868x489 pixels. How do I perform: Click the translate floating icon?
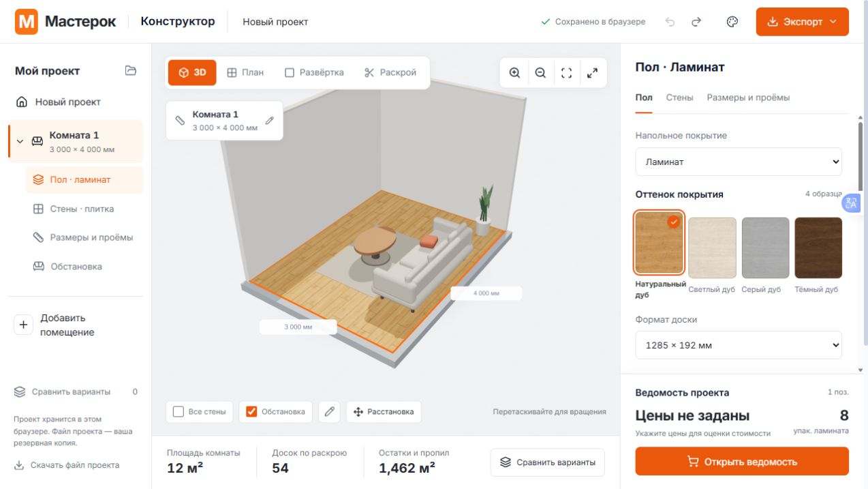click(x=851, y=203)
